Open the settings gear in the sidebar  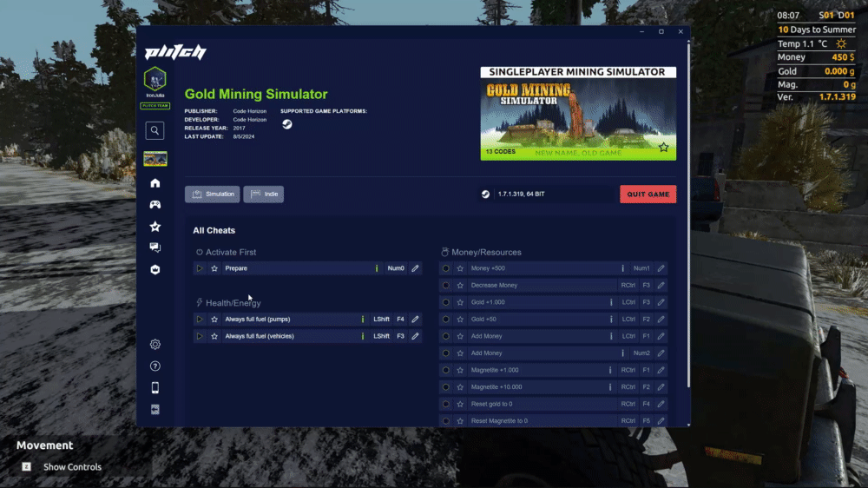coord(155,344)
